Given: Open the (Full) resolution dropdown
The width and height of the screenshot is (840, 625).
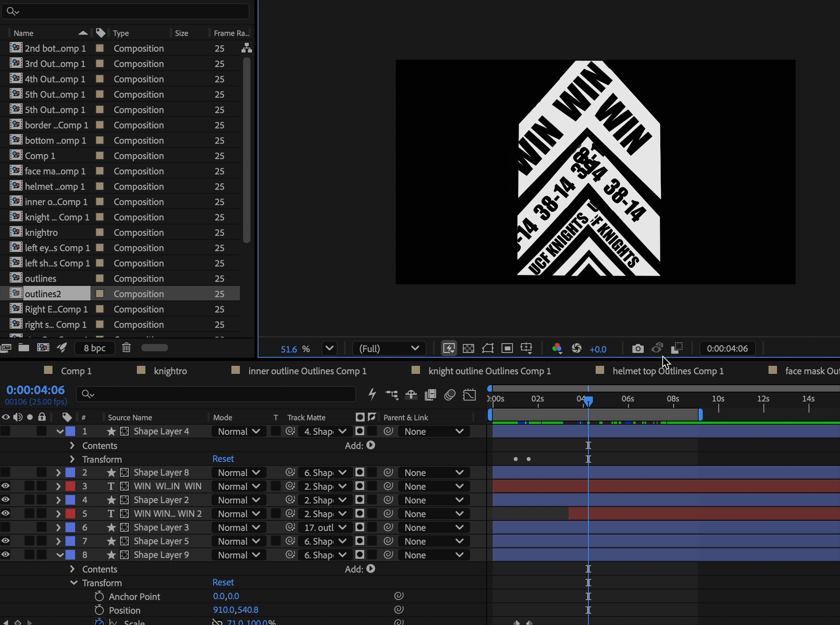Looking at the screenshot, I should pyautogui.click(x=389, y=348).
